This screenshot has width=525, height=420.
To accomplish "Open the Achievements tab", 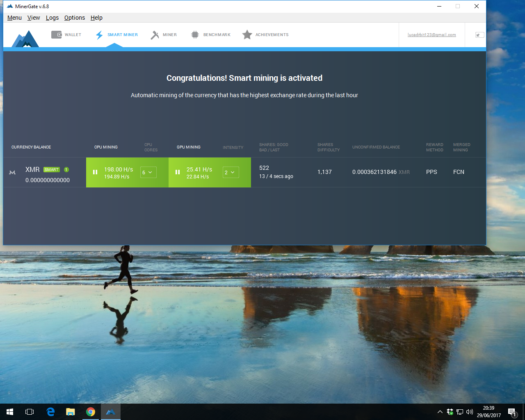I will tap(265, 35).
